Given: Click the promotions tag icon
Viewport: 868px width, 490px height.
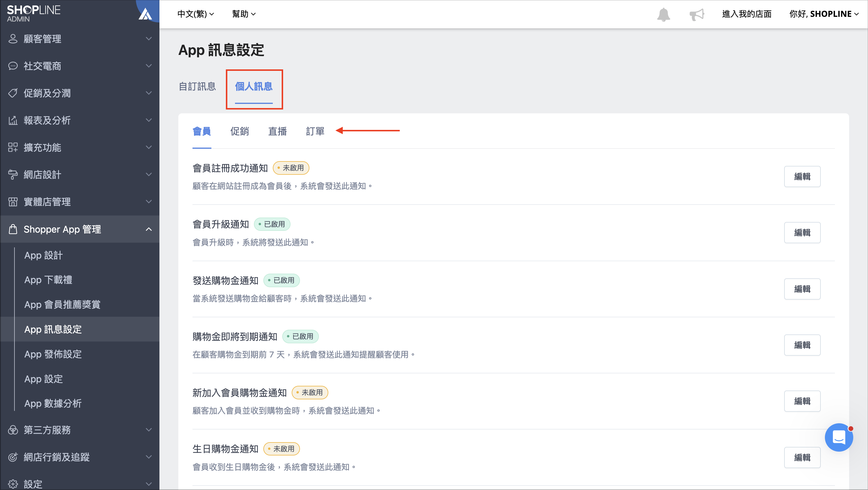Looking at the screenshot, I should pyautogui.click(x=13, y=93).
